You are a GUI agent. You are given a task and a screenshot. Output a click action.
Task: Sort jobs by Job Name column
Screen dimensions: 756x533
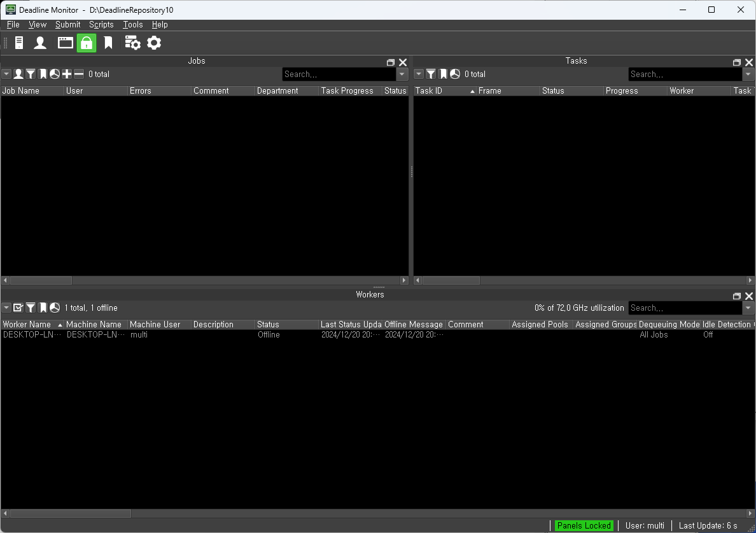pos(32,90)
